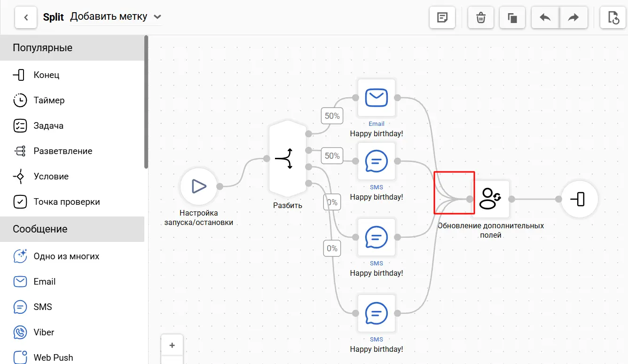The width and height of the screenshot is (628, 364).
Task: Click the undo arrow
Action: pos(545,18)
